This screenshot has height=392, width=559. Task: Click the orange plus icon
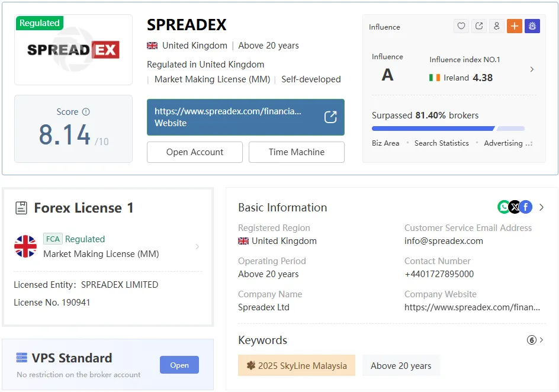515,26
